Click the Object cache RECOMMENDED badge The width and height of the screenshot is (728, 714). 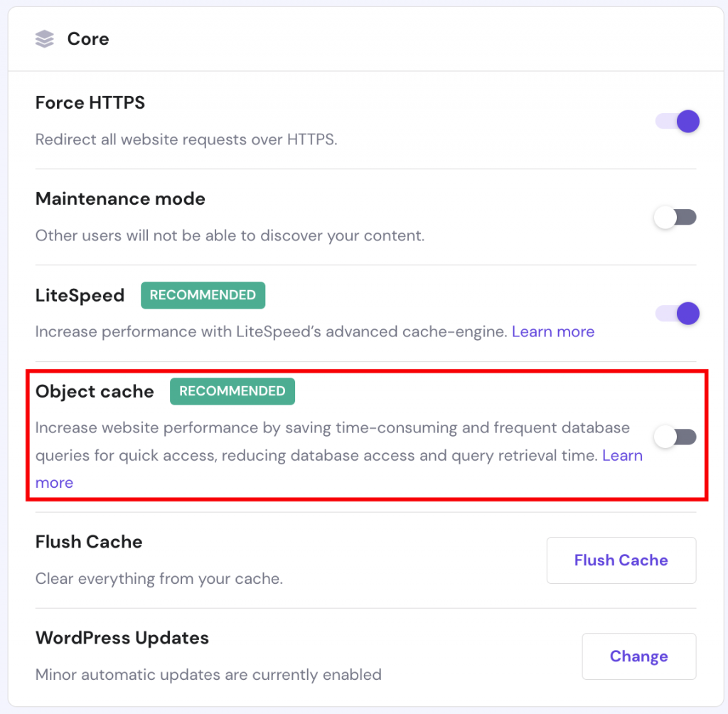point(232,391)
